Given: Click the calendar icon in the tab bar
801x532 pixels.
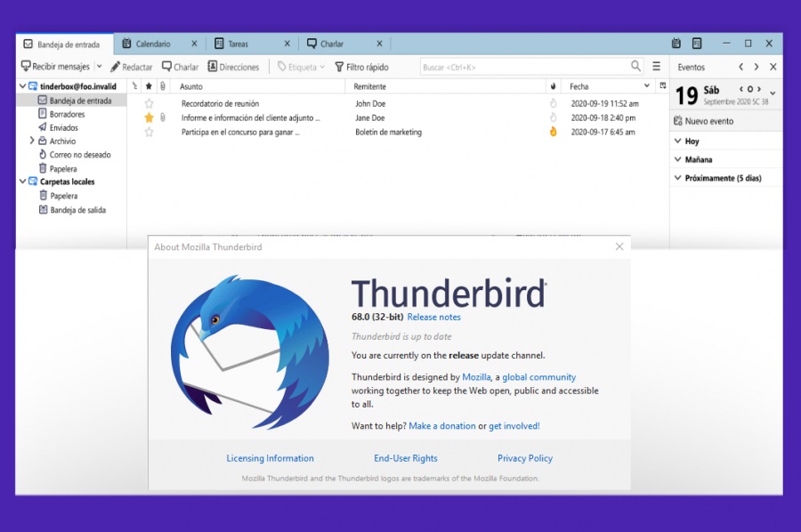Looking at the screenshot, I should click(676, 44).
